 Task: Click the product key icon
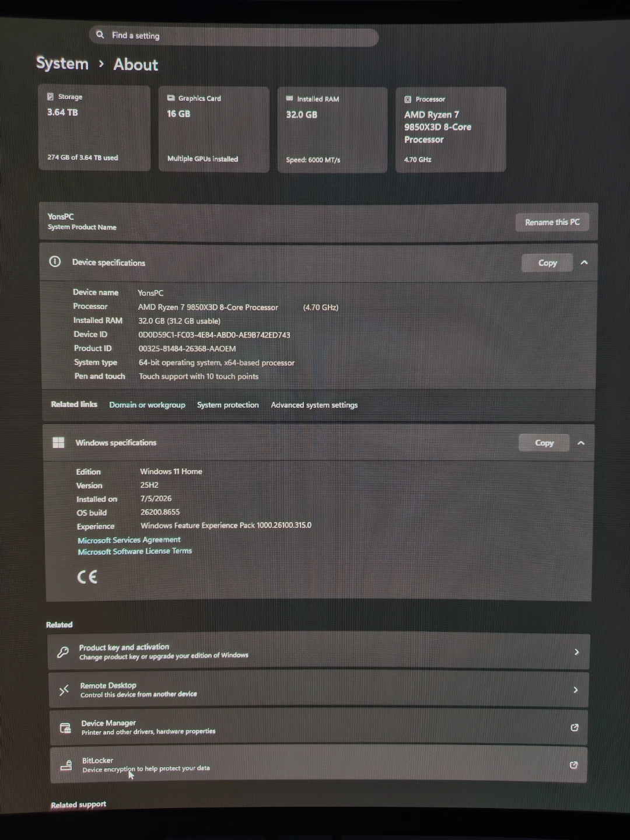[63, 652]
